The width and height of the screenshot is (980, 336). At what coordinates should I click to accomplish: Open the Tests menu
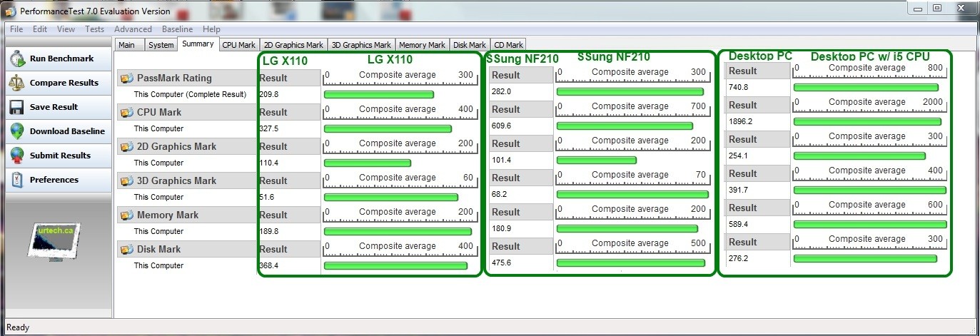[x=94, y=29]
